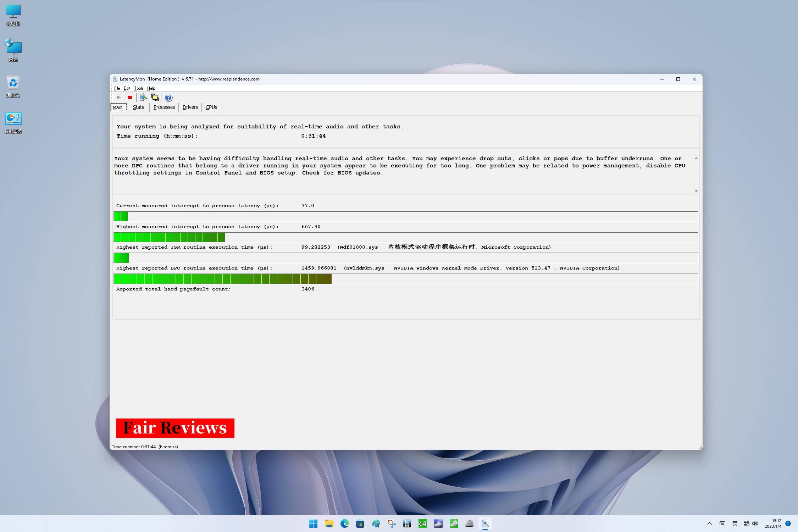Click the taskbar clock showing 15:12
Screen dimensions: 798x532
click(773, 523)
